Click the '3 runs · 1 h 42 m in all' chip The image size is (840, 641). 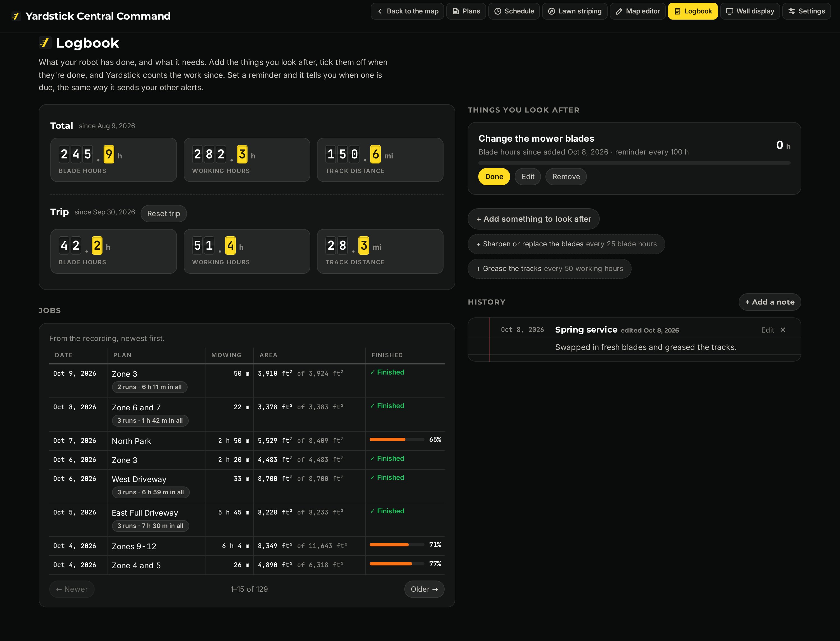pos(150,420)
